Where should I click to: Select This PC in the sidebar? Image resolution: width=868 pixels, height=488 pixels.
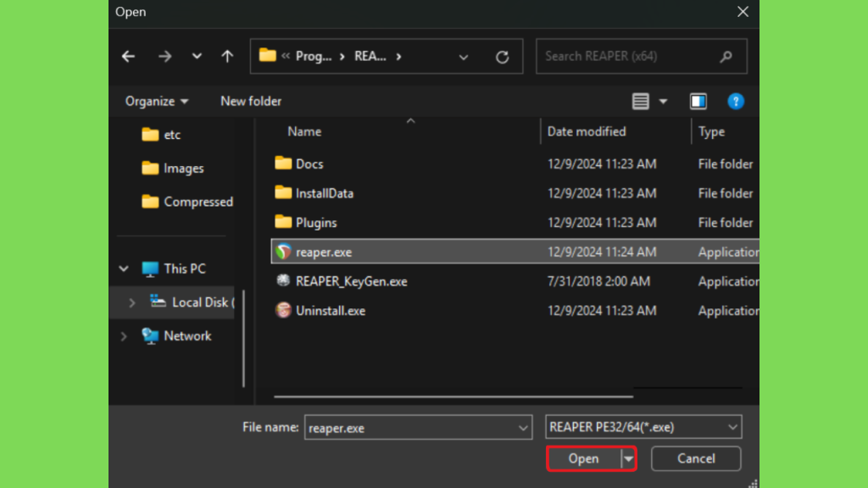coord(174,269)
